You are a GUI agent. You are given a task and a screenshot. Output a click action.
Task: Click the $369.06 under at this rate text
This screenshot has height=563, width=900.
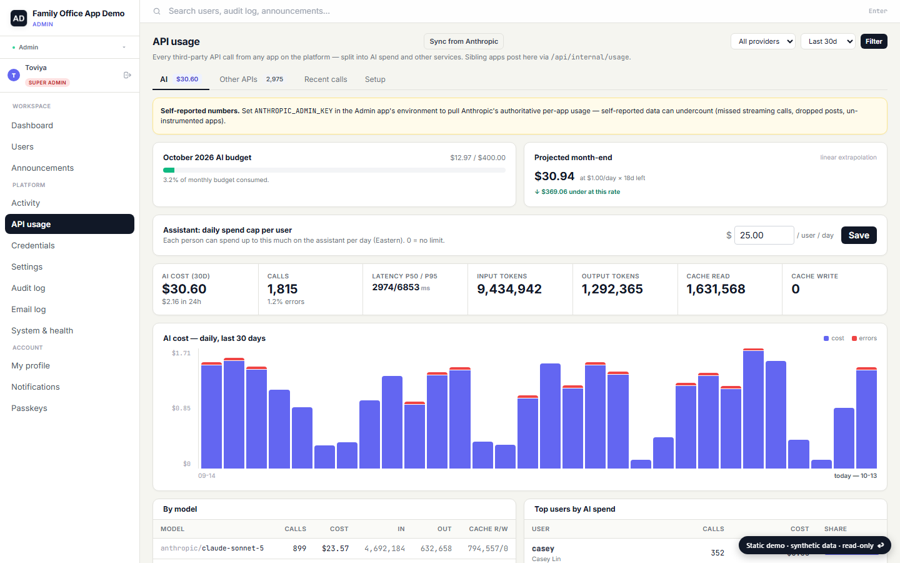(x=577, y=192)
